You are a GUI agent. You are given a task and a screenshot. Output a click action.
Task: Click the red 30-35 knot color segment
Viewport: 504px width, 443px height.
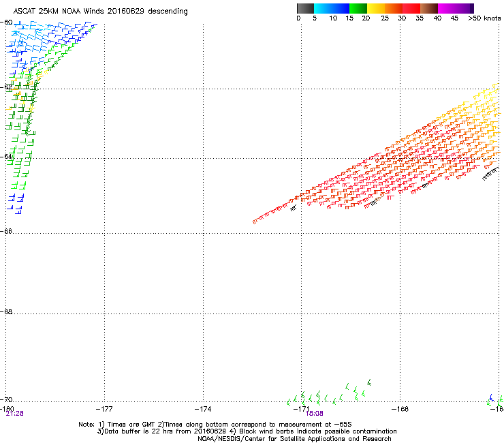[411, 8]
